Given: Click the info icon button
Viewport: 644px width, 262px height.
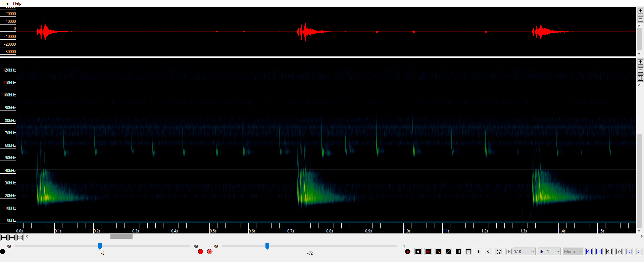Looking at the screenshot, I should coord(478,252).
